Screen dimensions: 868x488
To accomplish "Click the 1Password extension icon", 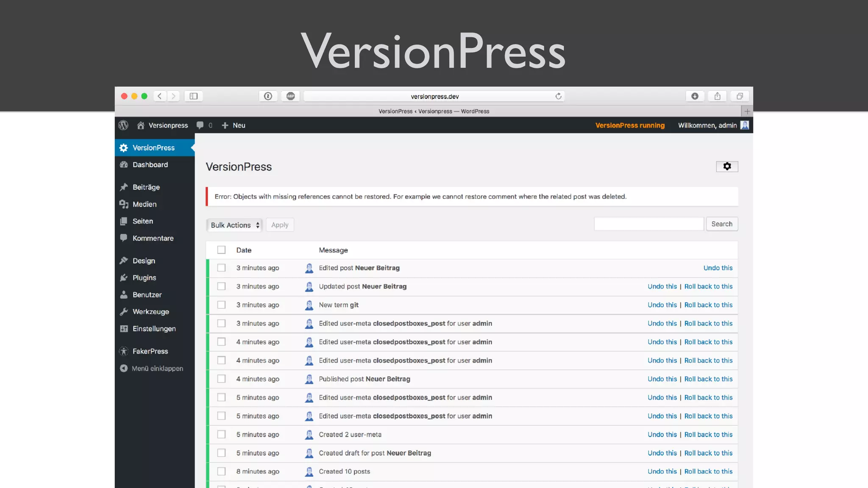I will pos(268,96).
